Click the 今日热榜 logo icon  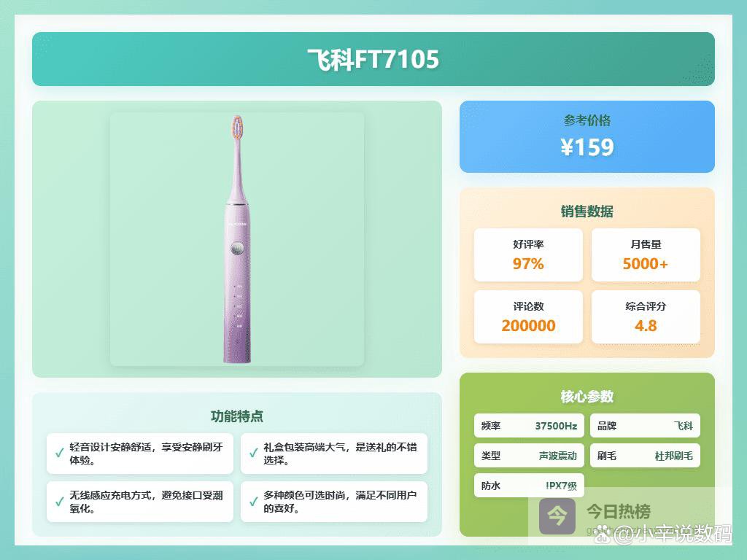pyautogui.click(x=557, y=516)
